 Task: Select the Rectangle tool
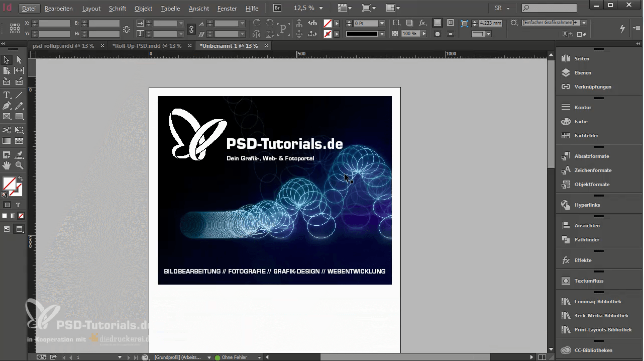click(x=19, y=117)
